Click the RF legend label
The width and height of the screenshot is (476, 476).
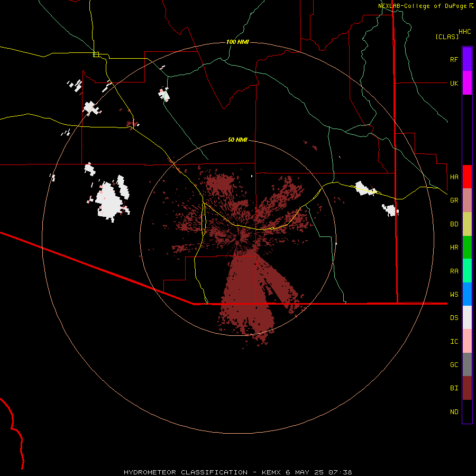[454, 59]
